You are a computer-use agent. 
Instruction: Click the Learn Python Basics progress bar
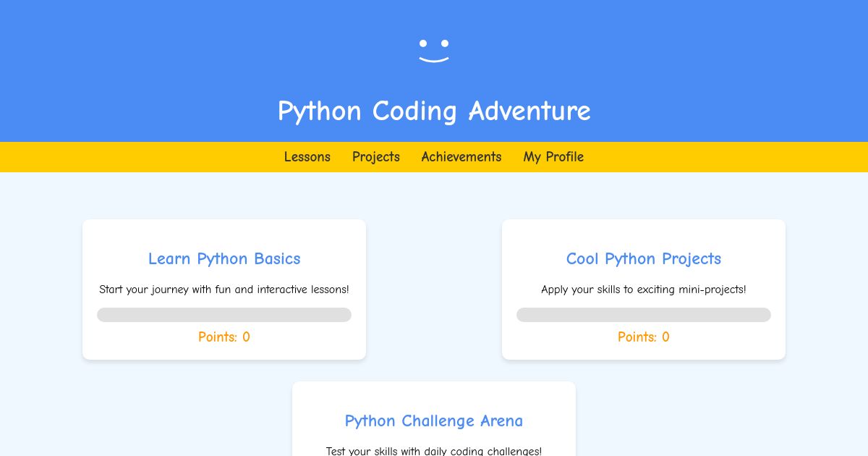pos(224,315)
